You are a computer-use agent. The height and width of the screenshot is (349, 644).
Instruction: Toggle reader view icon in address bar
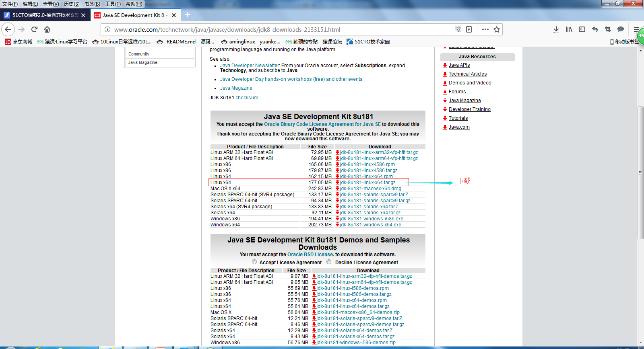(x=469, y=29)
